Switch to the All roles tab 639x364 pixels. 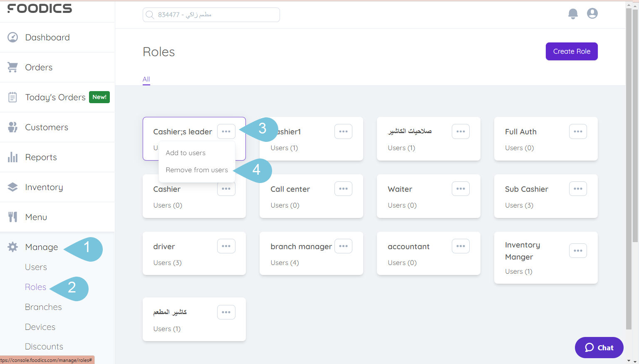[x=146, y=79]
